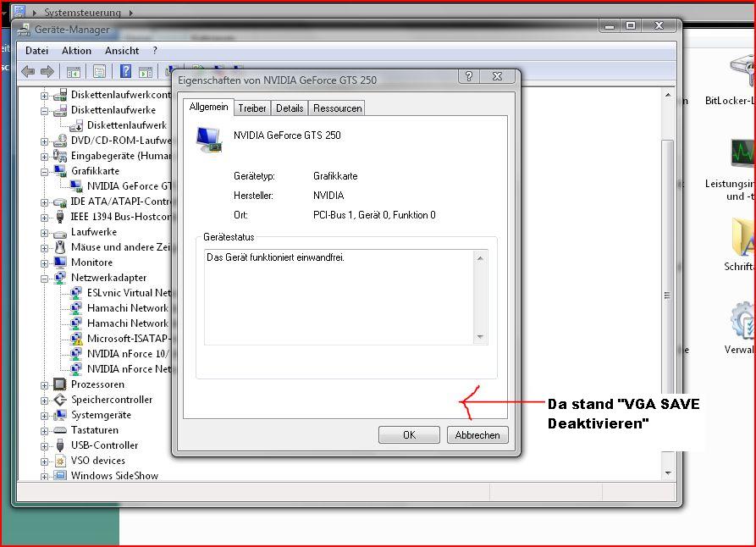Image resolution: width=756 pixels, height=547 pixels.
Task: Click Gerätestatus box scroll-down arrow
Action: (x=480, y=337)
